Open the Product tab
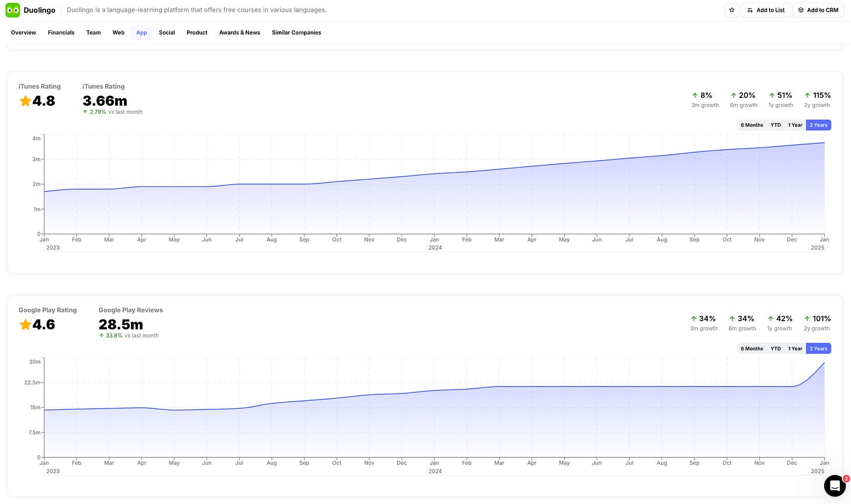 197,33
